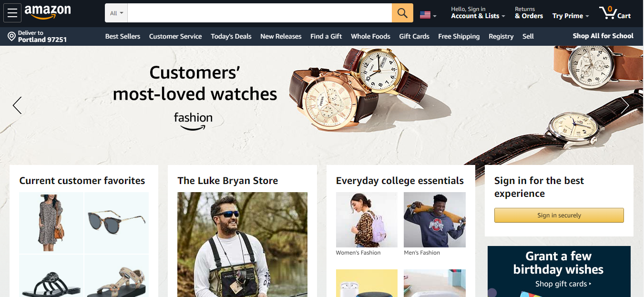Select the Women's Fashion thumbnail
The image size is (644, 297).
pos(367,224)
